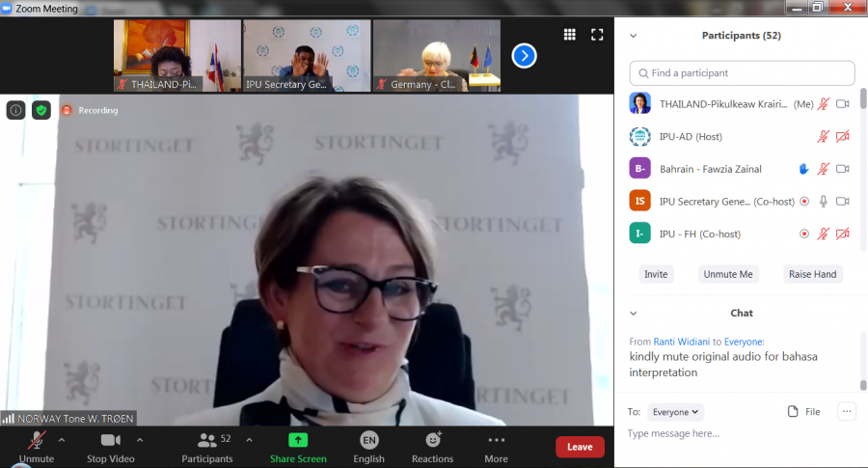868x468 pixels.
Task: Show next video thumbnails with blue arrow
Action: [524, 56]
